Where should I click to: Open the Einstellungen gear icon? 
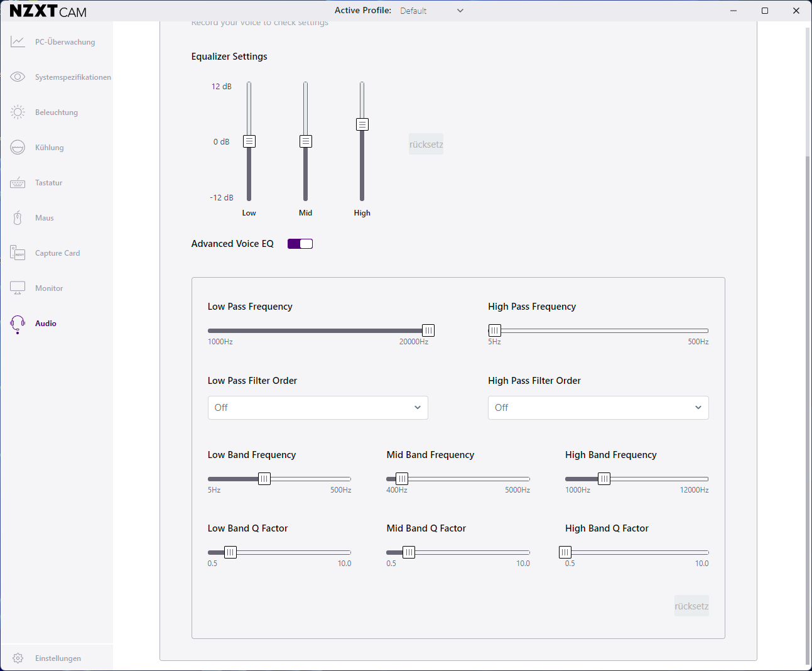pyautogui.click(x=18, y=658)
